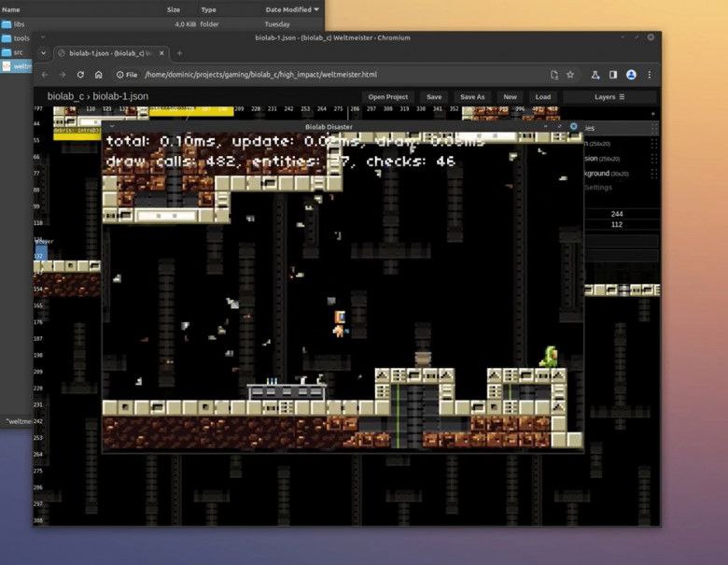Viewport: 728px width, 565px height.
Task: Click the wooden crate on the platform
Action: point(423,359)
